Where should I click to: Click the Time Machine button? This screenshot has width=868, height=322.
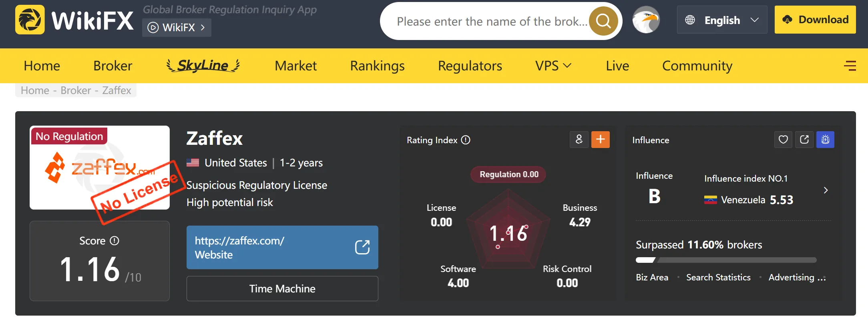pos(282,289)
